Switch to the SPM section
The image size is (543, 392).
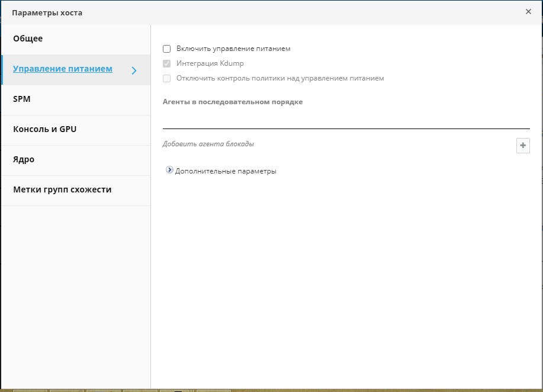pos(22,99)
